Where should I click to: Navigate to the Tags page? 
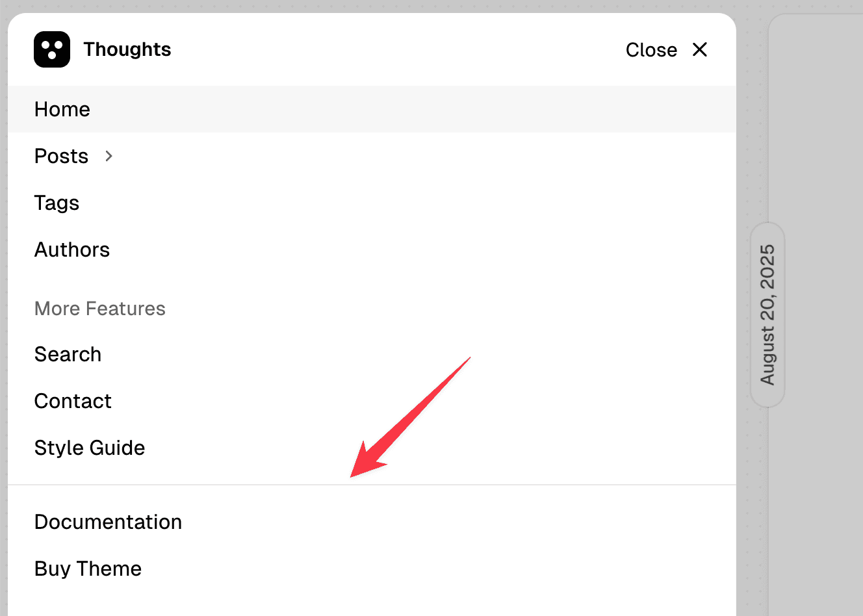coord(57,203)
